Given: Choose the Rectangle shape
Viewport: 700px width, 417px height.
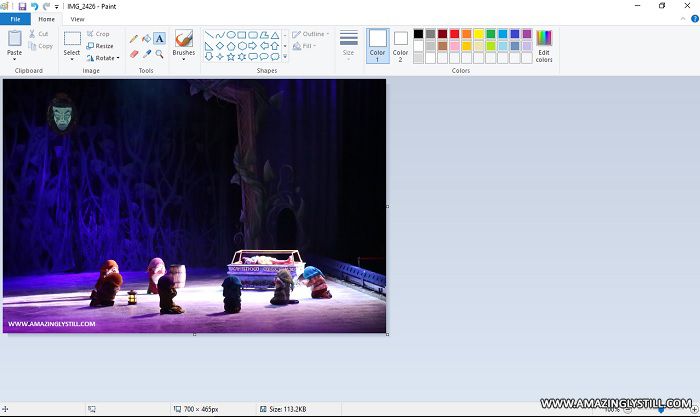Looking at the screenshot, I should (x=242, y=35).
